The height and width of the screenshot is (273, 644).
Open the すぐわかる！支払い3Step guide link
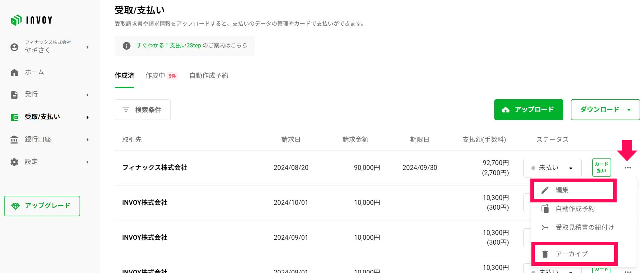pyautogui.click(x=168, y=46)
